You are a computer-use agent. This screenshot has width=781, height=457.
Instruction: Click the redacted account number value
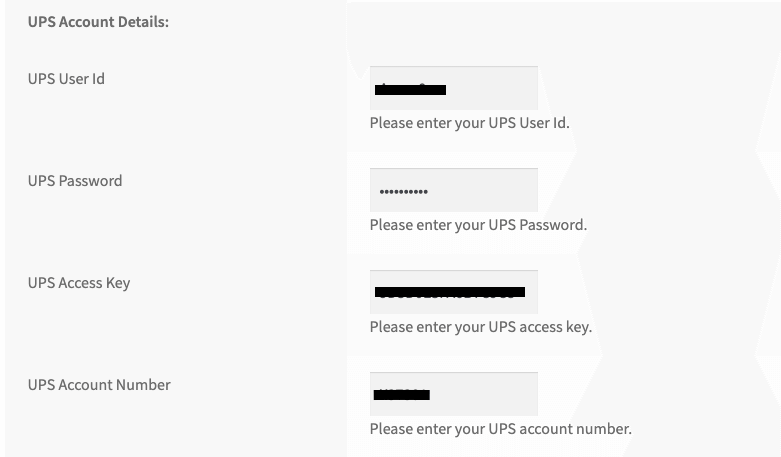[x=401, y=395]
